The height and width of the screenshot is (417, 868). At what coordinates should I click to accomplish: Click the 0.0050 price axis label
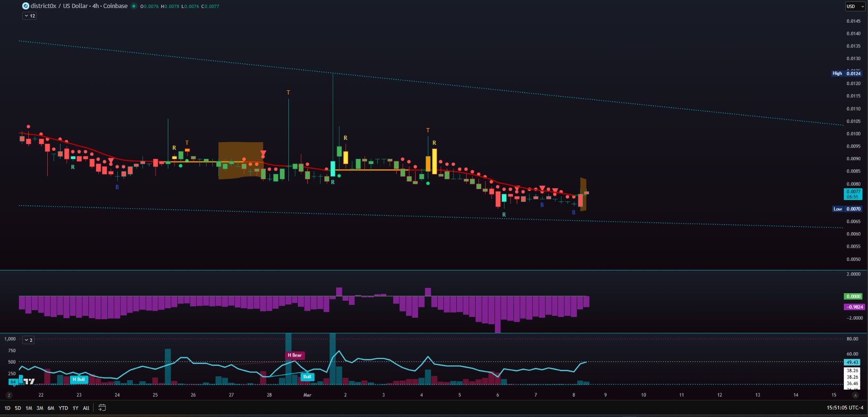pyautogui.click(x=853, y=259)
